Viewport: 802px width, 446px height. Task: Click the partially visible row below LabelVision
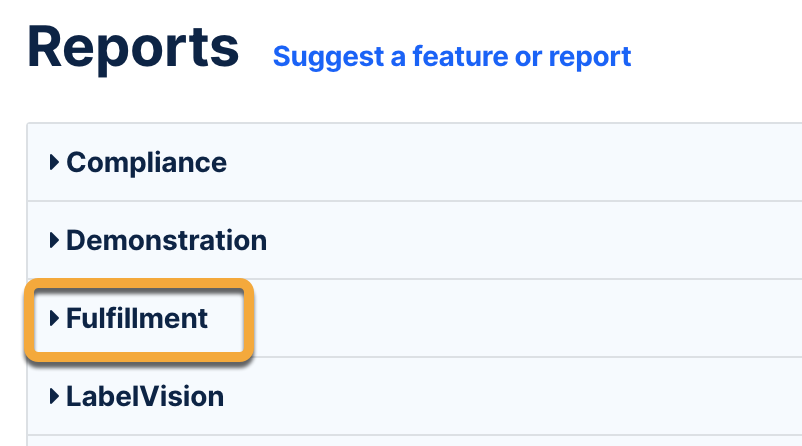pos(400,441)
